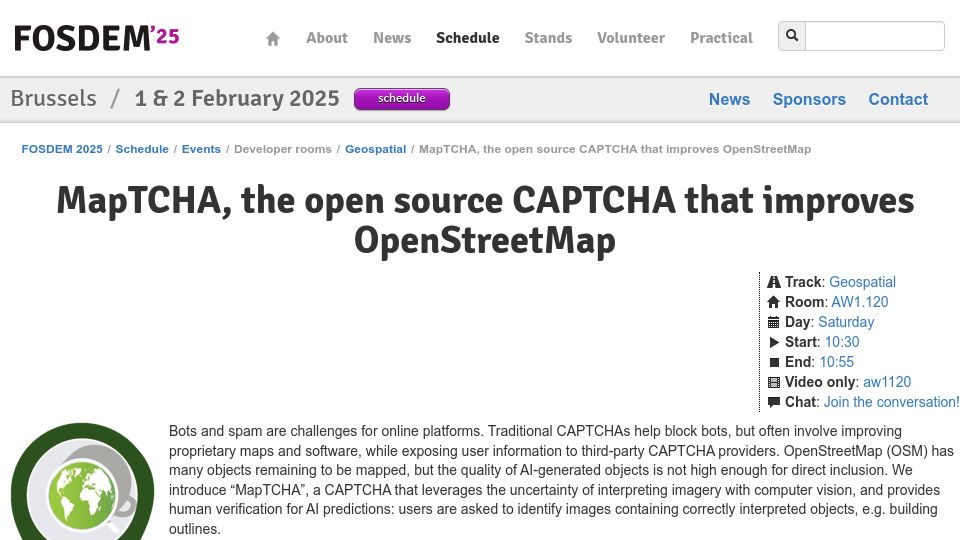Open the Sponsors link

tap(809, 99)
